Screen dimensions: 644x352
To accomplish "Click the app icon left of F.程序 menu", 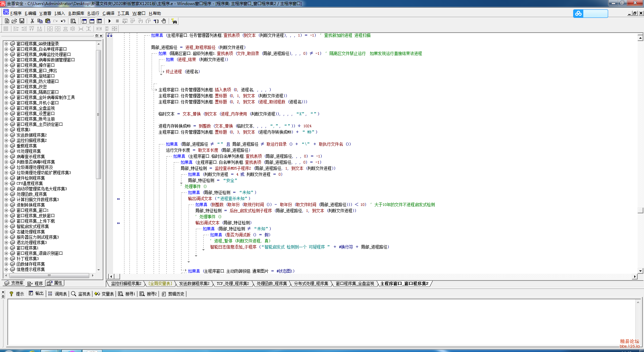I will 6,12.
